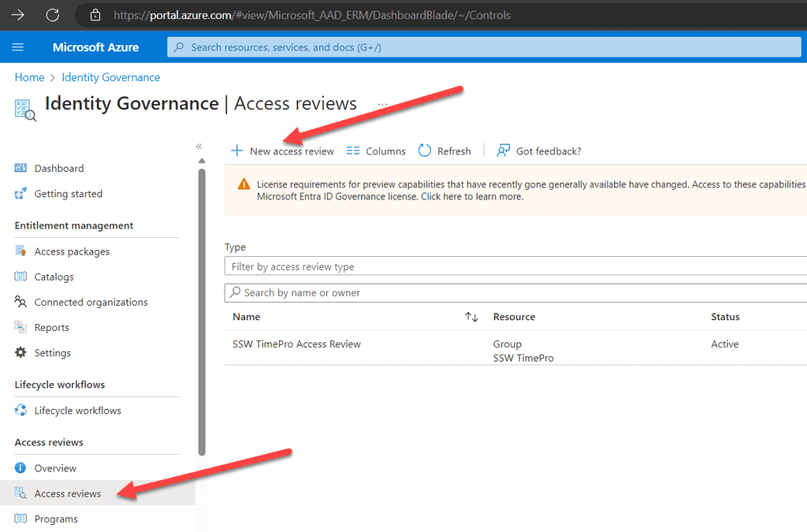Open the portal hamburger menu

tap(17, 47)
